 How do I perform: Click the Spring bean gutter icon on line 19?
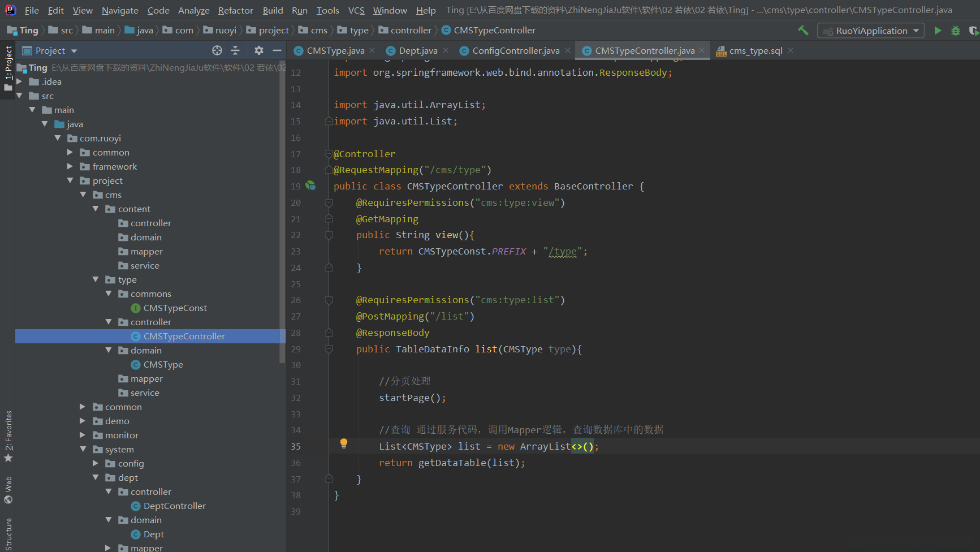coord(311,186)
